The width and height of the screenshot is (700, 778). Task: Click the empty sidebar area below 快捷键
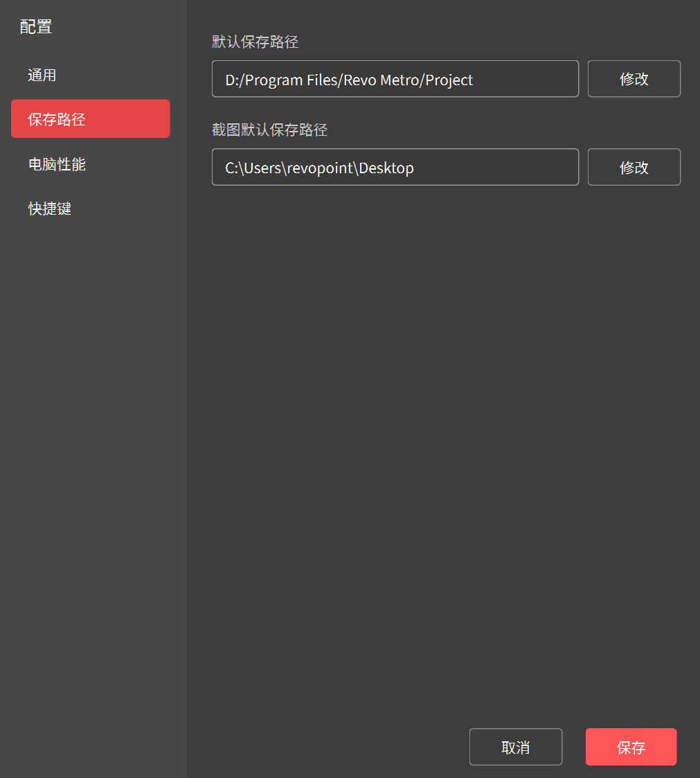pyautogui.click(x=93, y=450)
